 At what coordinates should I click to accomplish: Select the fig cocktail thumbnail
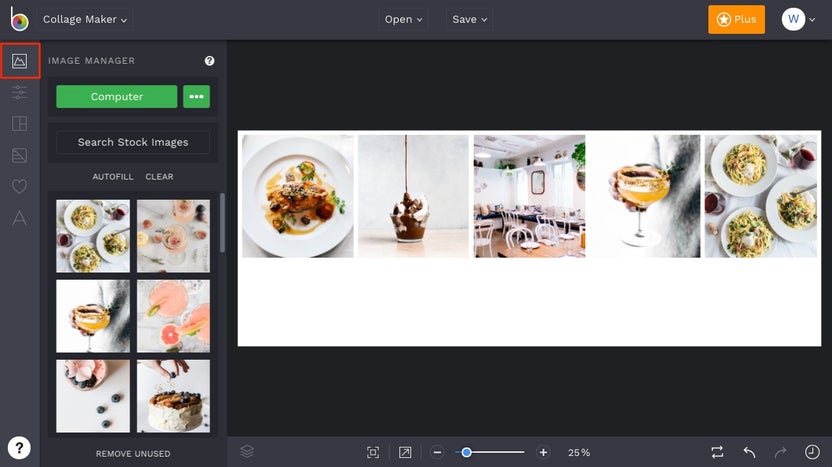point(174,236)
